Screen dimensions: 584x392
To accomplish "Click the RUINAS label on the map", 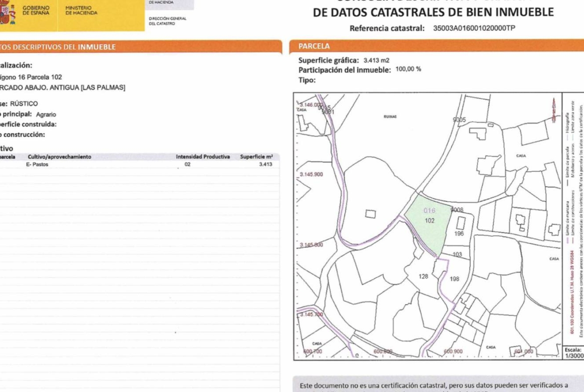I will pyautogui.click(x=390, y=116).
